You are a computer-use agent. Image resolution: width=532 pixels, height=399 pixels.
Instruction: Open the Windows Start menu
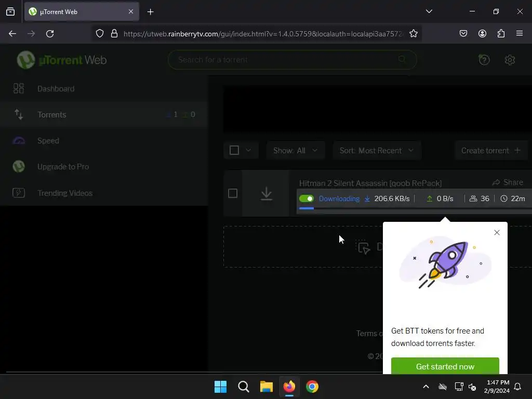coord(220,387)
